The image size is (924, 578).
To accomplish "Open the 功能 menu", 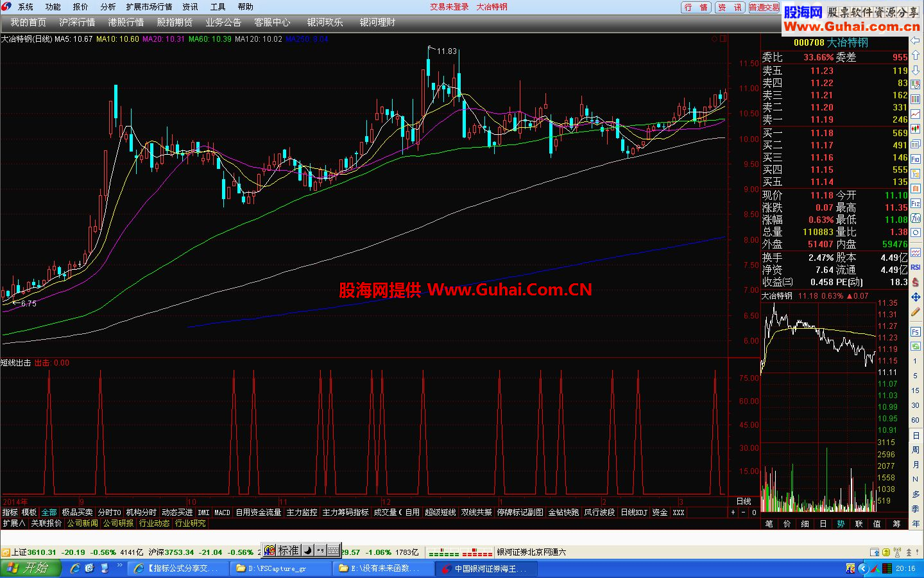I will (x=53, y=7).
